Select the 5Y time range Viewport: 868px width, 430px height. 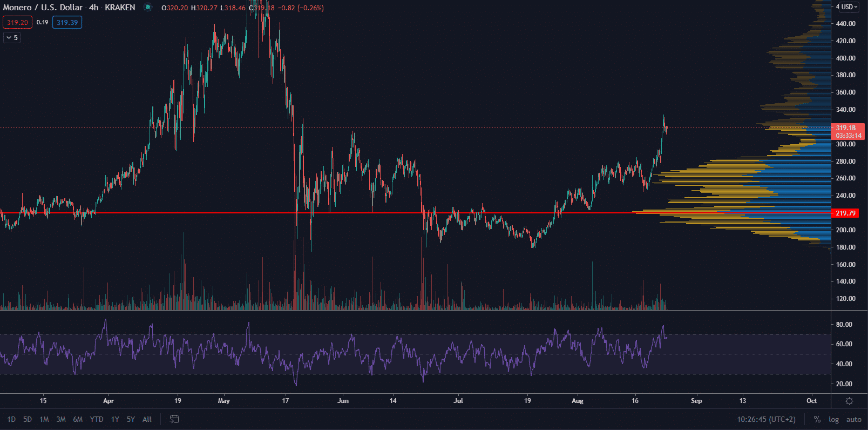click(131, 419)
